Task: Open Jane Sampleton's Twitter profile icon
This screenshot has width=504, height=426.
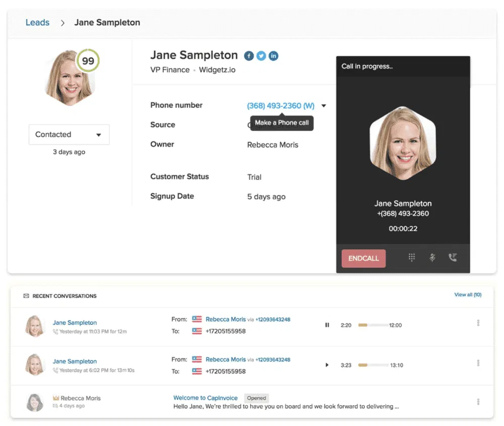Action: (261, 56)
